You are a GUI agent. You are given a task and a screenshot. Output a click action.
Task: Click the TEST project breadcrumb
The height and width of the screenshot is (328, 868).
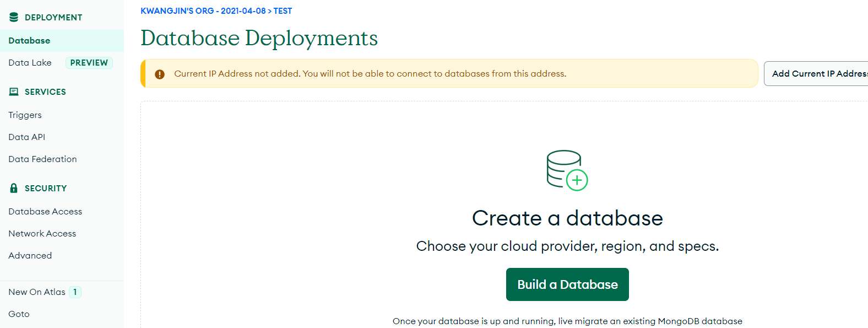(283, 11)
